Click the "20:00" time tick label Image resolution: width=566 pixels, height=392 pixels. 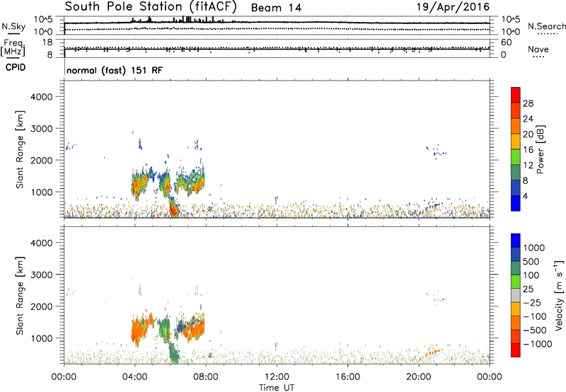(419, 377)
